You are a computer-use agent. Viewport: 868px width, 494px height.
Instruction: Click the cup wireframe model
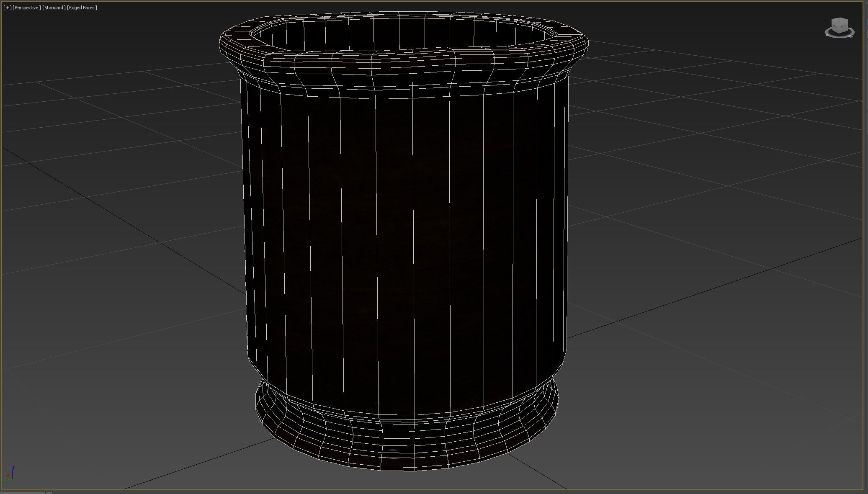(x=404, y=241)
